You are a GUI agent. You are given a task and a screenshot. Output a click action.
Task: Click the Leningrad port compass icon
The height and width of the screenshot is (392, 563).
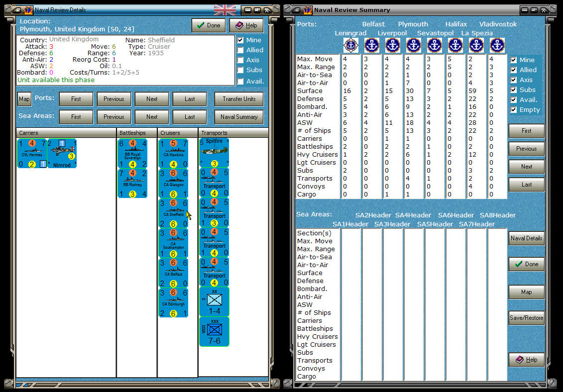tap(351, 46)
